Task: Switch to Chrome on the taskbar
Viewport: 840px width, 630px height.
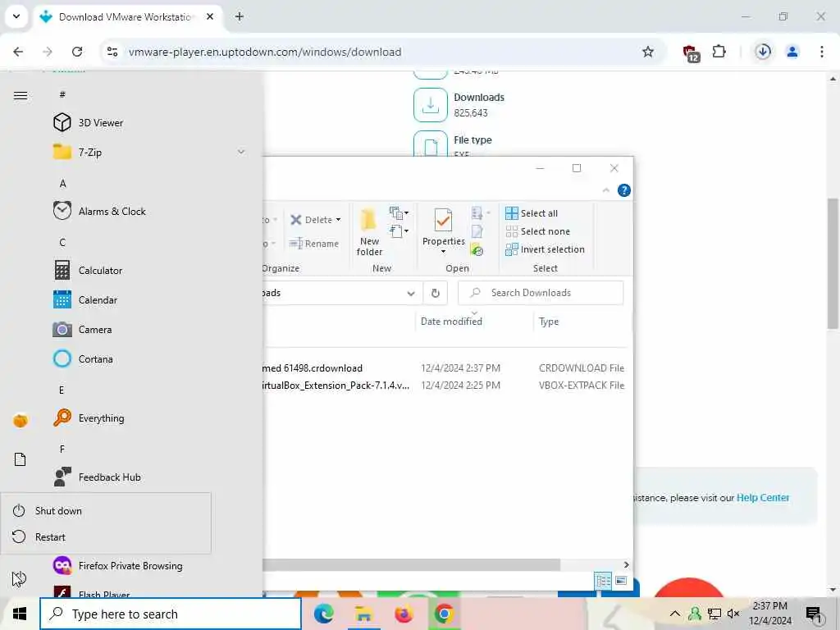Action: 444,614
